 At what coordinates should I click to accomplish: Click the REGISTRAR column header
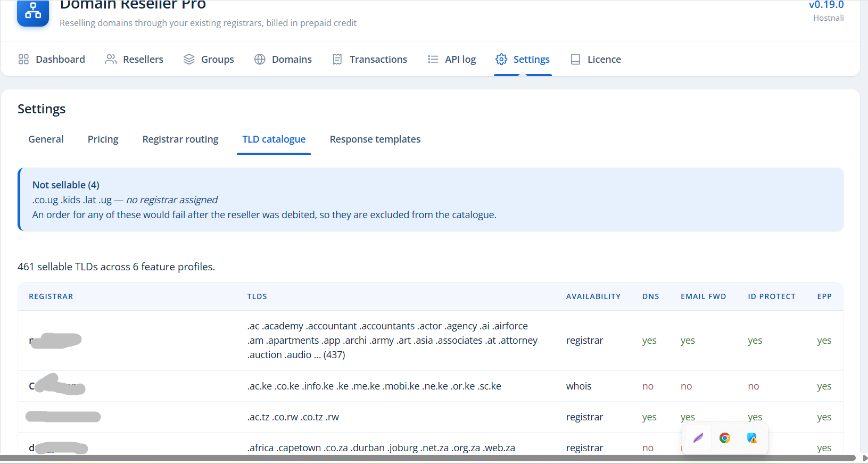(x=51, y=296)
